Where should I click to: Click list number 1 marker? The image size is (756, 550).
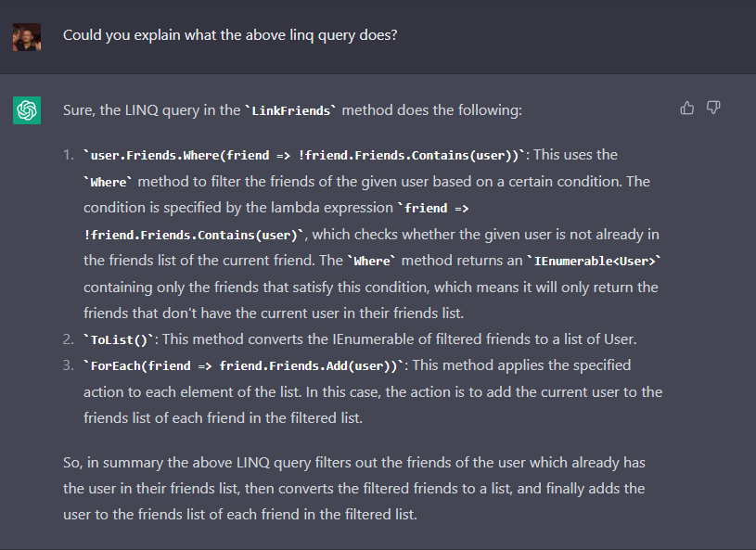coord(69,155)
